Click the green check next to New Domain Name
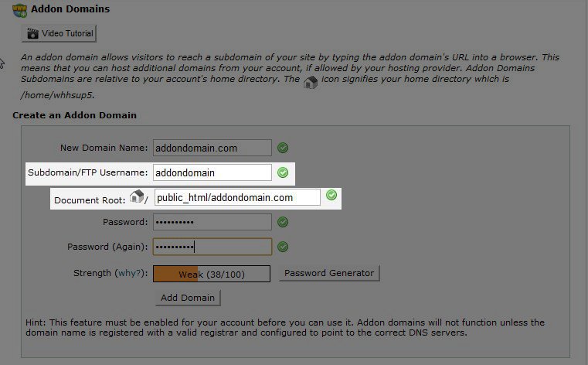 [283, 147]
